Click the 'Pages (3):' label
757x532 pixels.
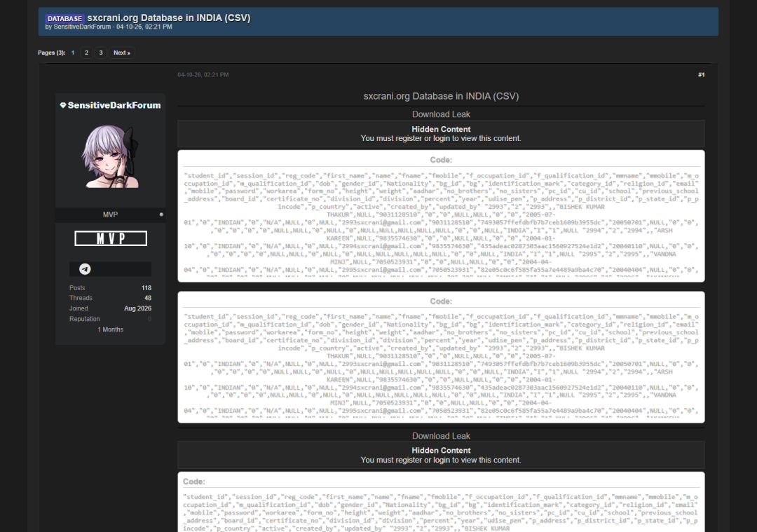tap(52, 53)
